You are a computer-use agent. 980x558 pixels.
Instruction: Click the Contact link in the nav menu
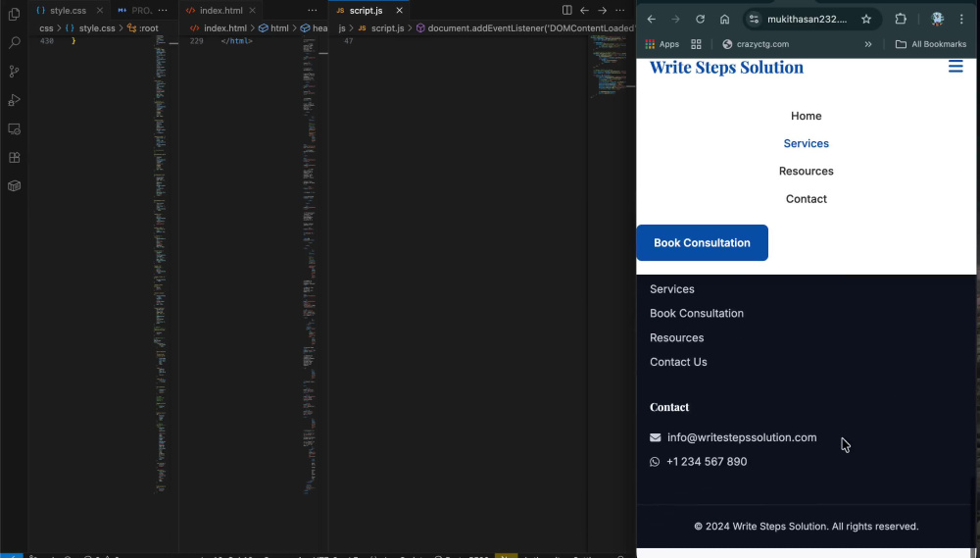coord(806,199)
